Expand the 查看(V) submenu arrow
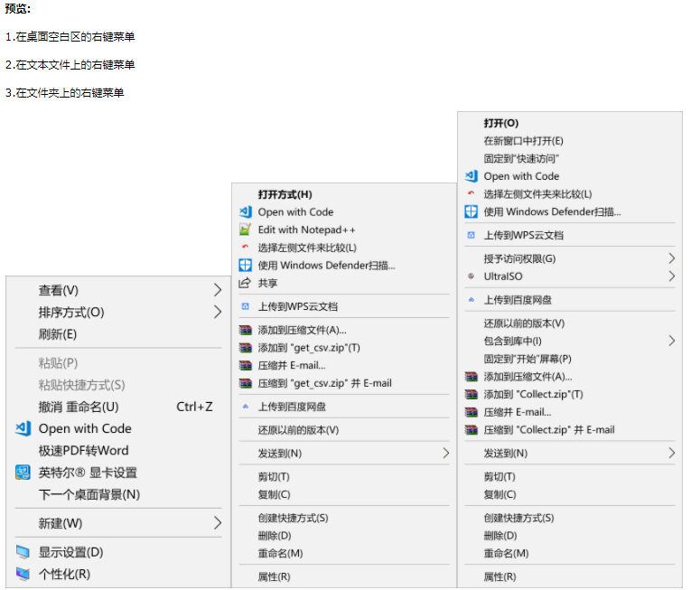 coord(218,290)
